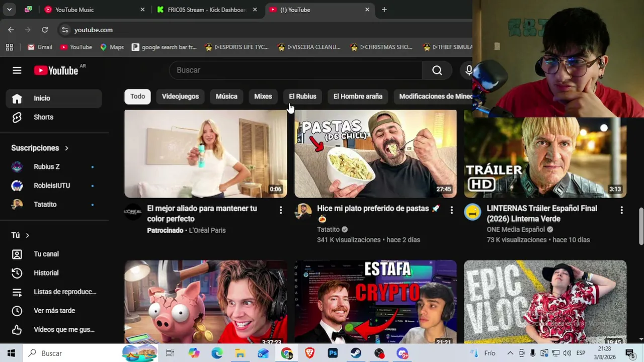Switch to the Kick Dashboard tab
This screenshot has height=362, width=644.
click(x=206, y=10)
